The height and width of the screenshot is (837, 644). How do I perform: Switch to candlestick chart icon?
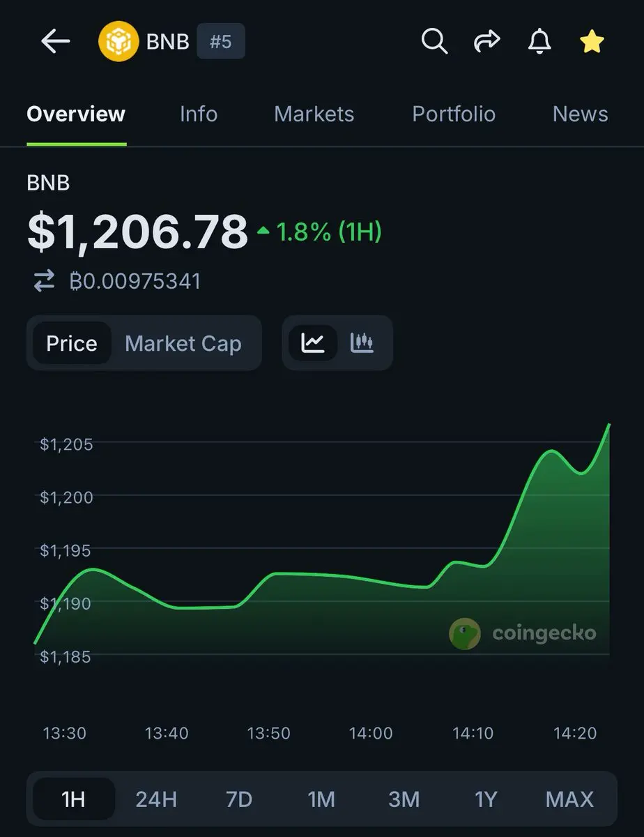362,342
